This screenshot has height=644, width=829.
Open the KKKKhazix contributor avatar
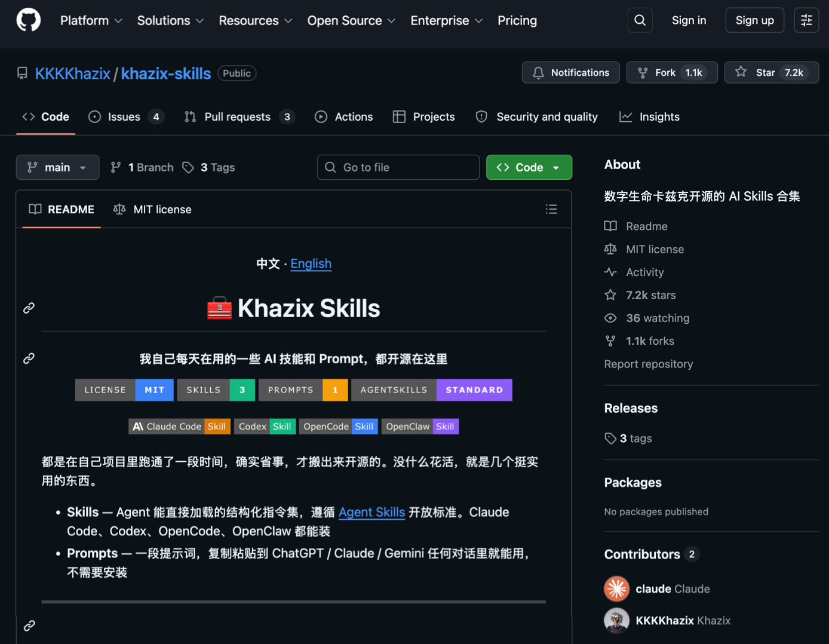[616, 620]
